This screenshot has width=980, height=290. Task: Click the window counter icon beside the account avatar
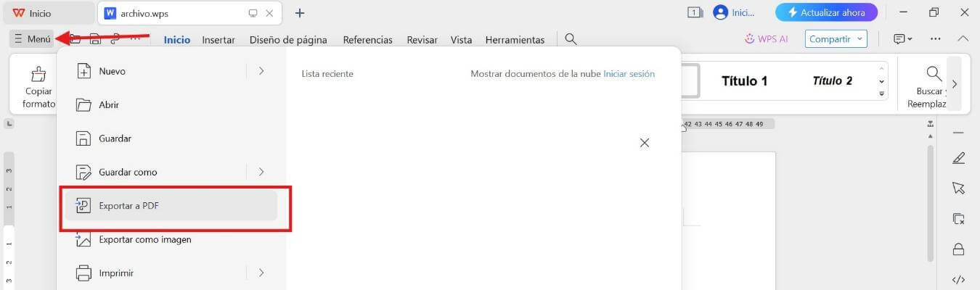pos(694,12)
